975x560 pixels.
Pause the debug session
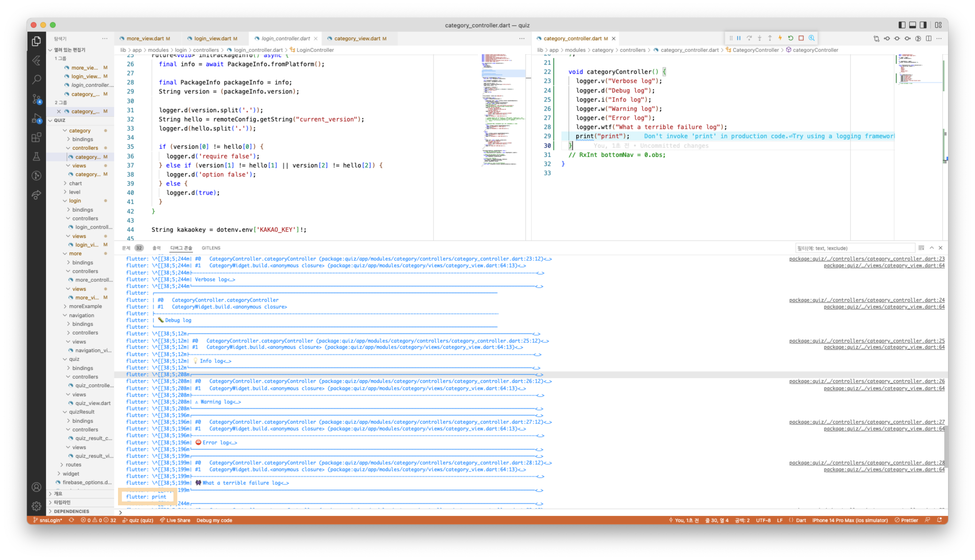coord(738,38)
